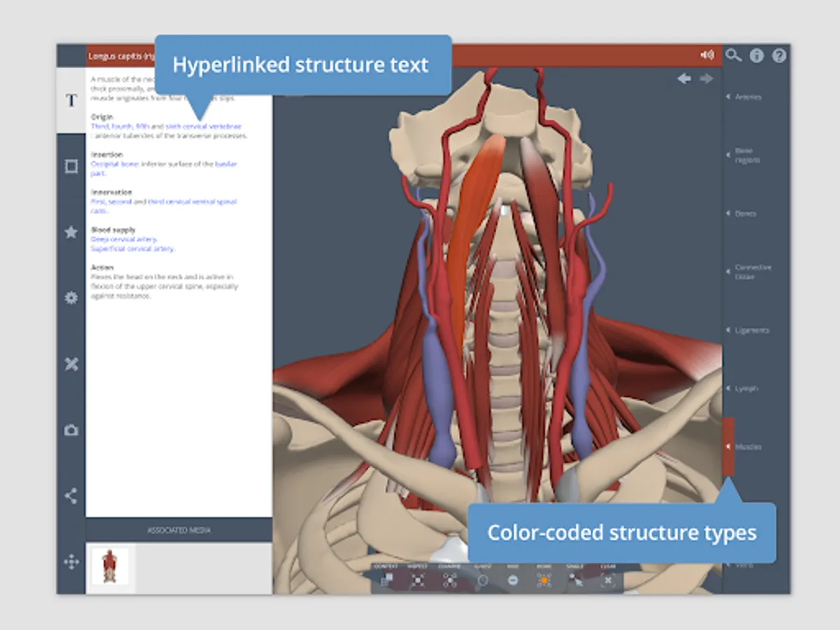Open the Deep cervical artery link
Viewport: 840px width, 630px height.
pos(123,239)
